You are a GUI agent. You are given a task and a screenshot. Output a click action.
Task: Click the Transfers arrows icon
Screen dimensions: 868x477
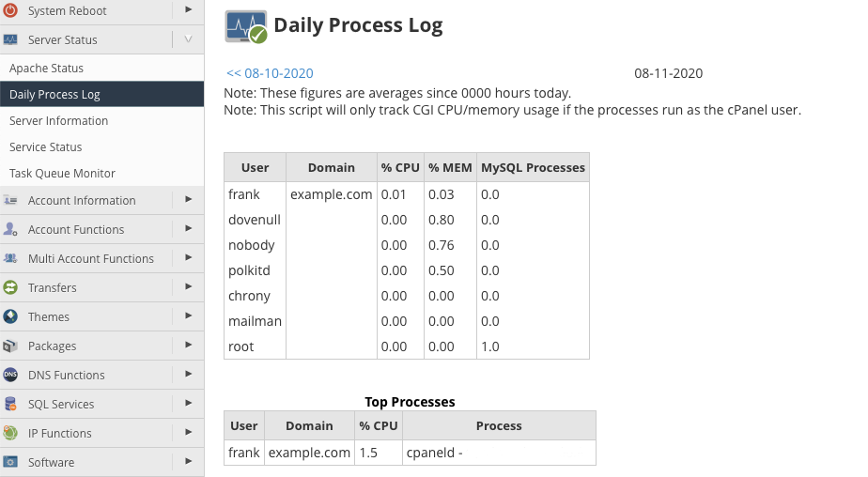pyautogui.click(x=10, y=287)
